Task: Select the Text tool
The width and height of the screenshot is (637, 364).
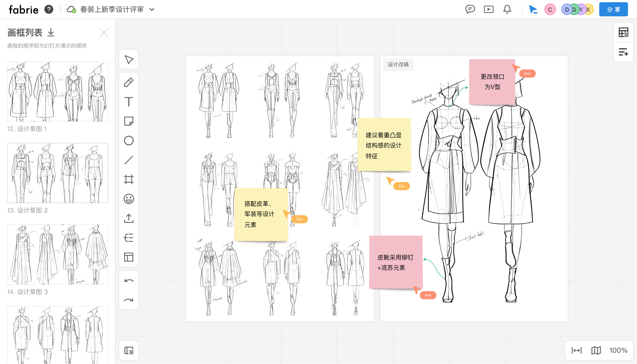Action: pyautogui.click(x=129, y=102)
